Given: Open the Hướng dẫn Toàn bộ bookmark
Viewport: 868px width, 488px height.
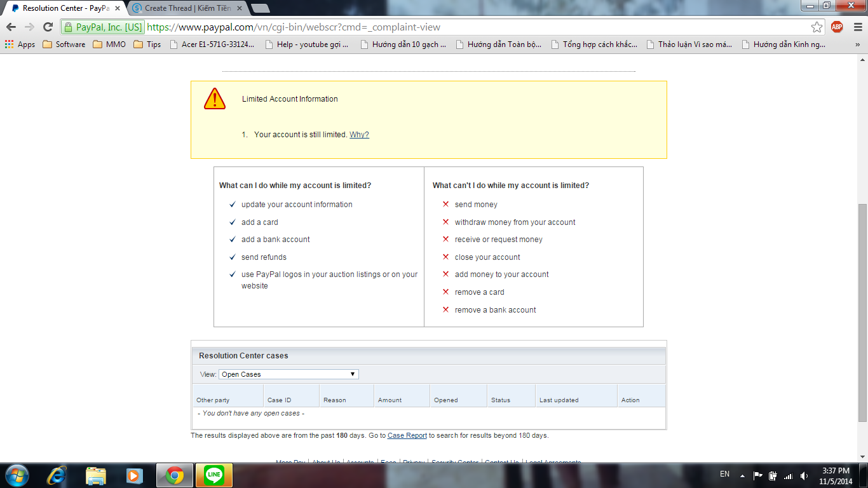Looking at the screenshot, I should pos(498,44).
